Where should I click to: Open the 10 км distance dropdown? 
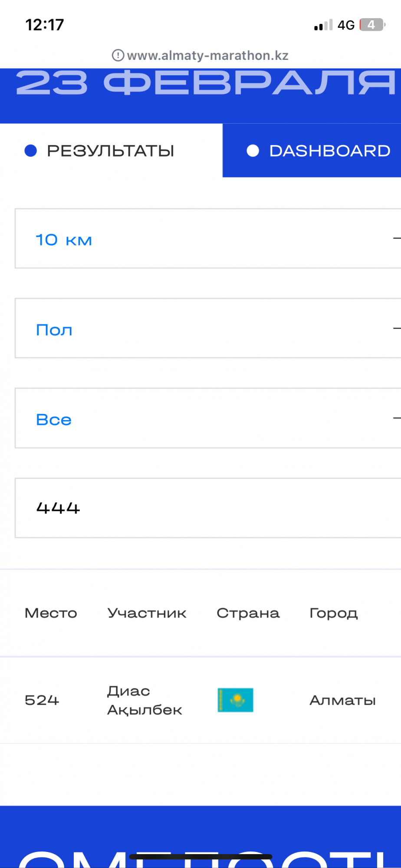(208, 239)
